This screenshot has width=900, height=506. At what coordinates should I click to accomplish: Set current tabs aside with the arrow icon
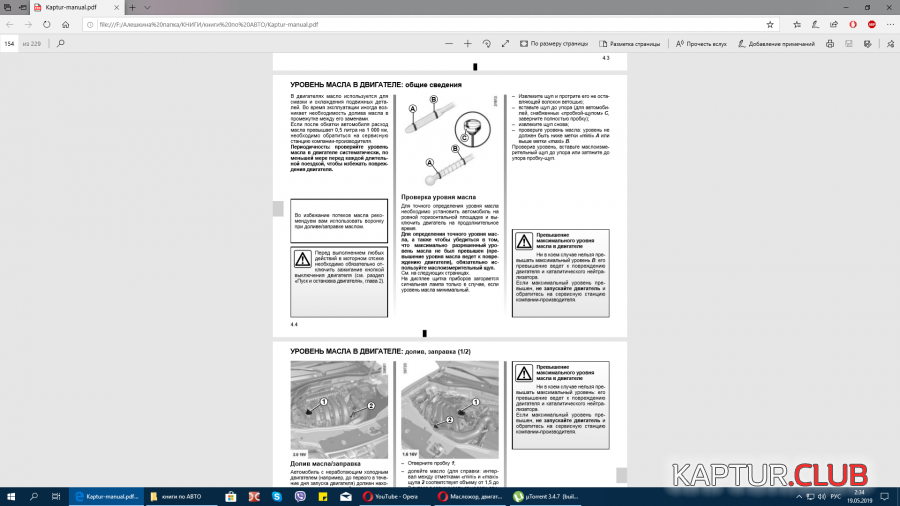click(22, 7)
